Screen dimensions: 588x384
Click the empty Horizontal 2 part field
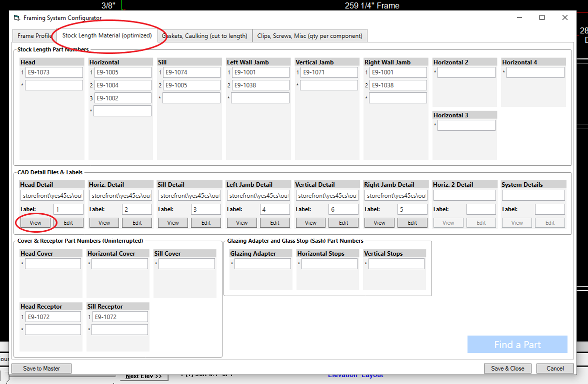click(466, 72)
